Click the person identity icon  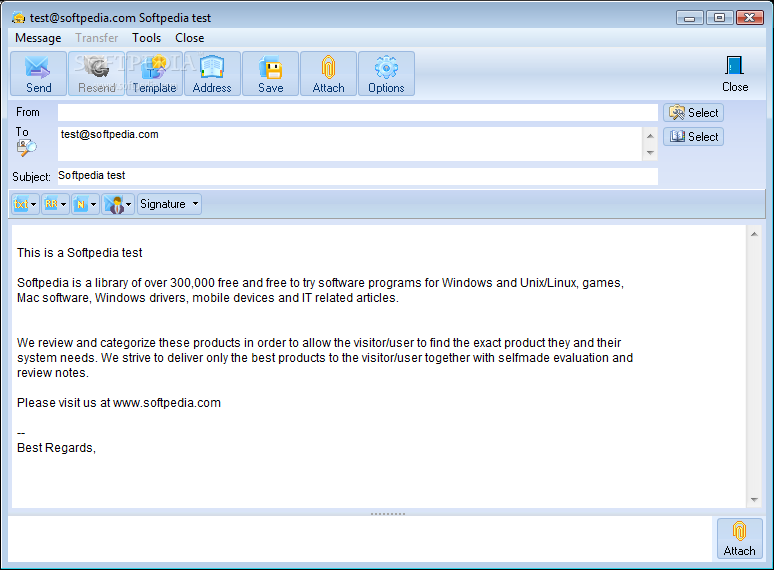click(114, 204)
